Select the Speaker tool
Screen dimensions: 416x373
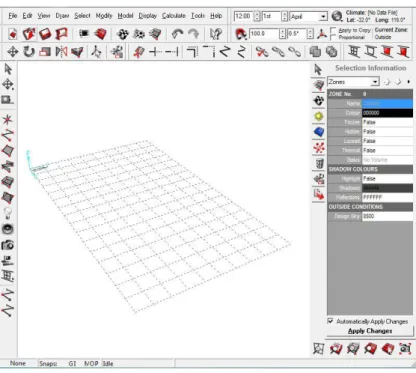point(8,229)
